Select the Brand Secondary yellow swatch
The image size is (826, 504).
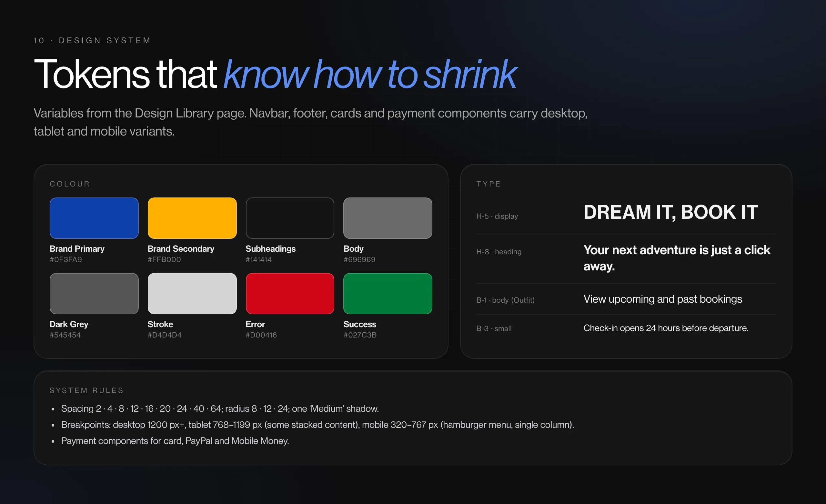tap(192, 218)
